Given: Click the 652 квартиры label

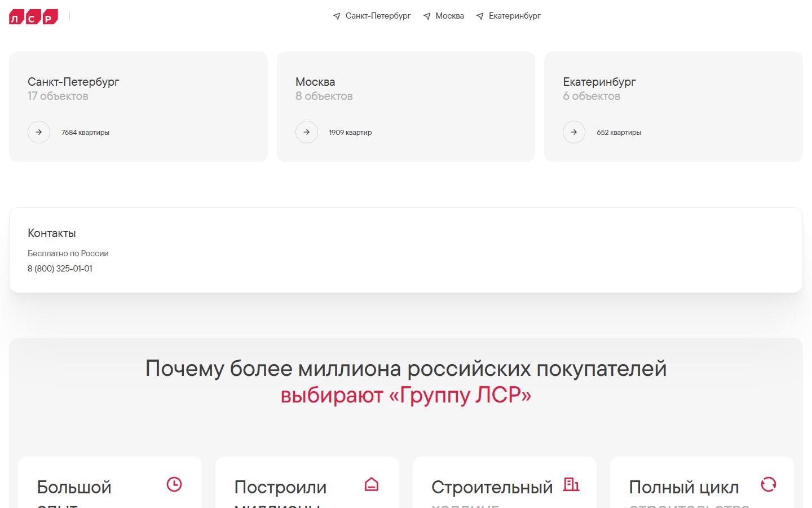Looking at the screenshot, I should click(619, 133).
